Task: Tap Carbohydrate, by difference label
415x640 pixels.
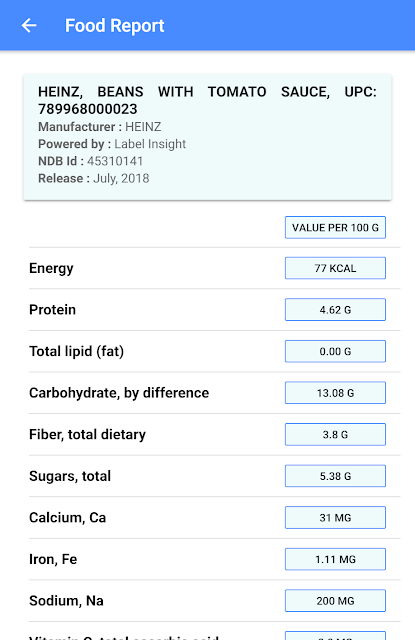Action: pos(119,393)
